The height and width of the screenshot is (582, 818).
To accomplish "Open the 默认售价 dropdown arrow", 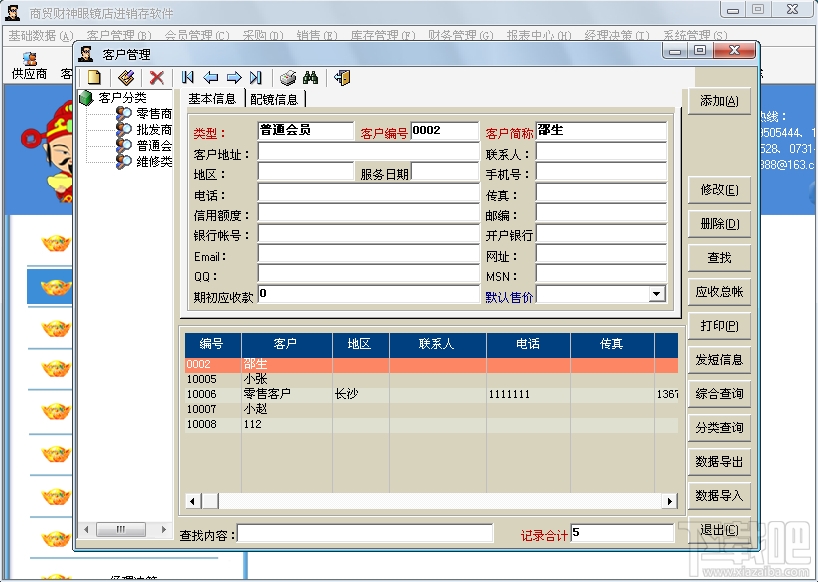I will pyautogui.click(x=657, y=294).
